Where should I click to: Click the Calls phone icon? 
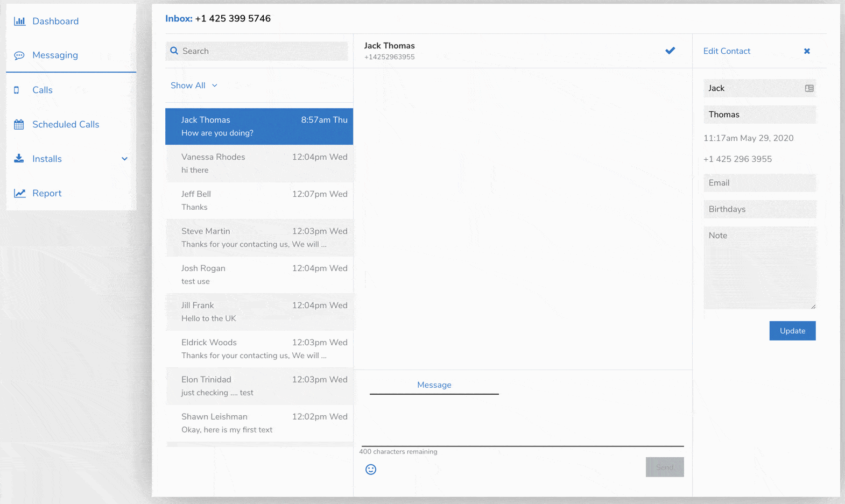(17, 90)
